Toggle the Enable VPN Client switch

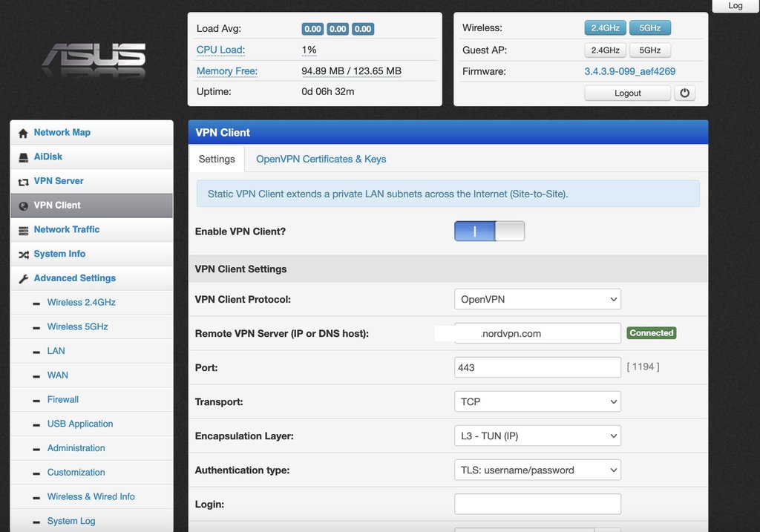pos(489,231)
